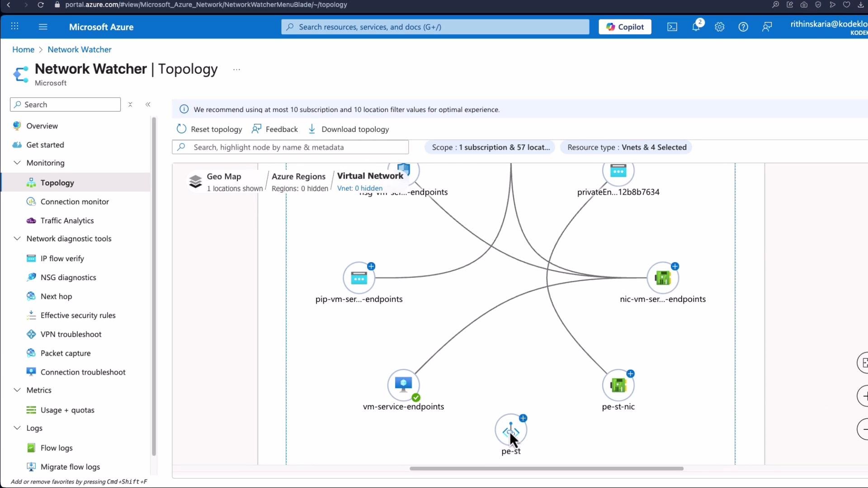The image size is (868, 488).
Task: Expand the plus badge on pip-vm-ser node
Action: pyautogui.click(x=371, y=266)
